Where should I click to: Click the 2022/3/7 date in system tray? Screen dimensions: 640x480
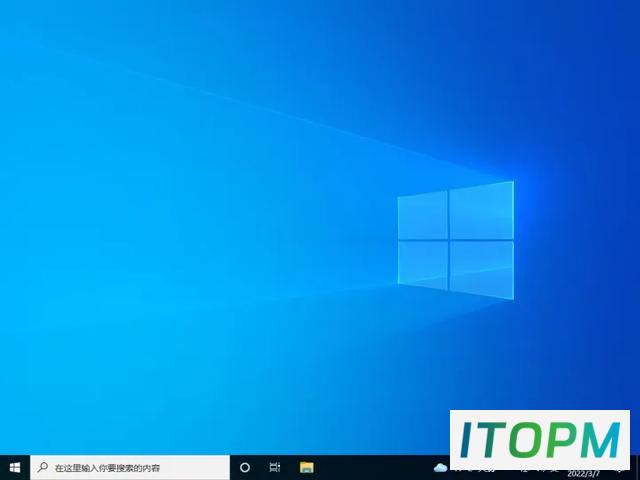point(584,474)
